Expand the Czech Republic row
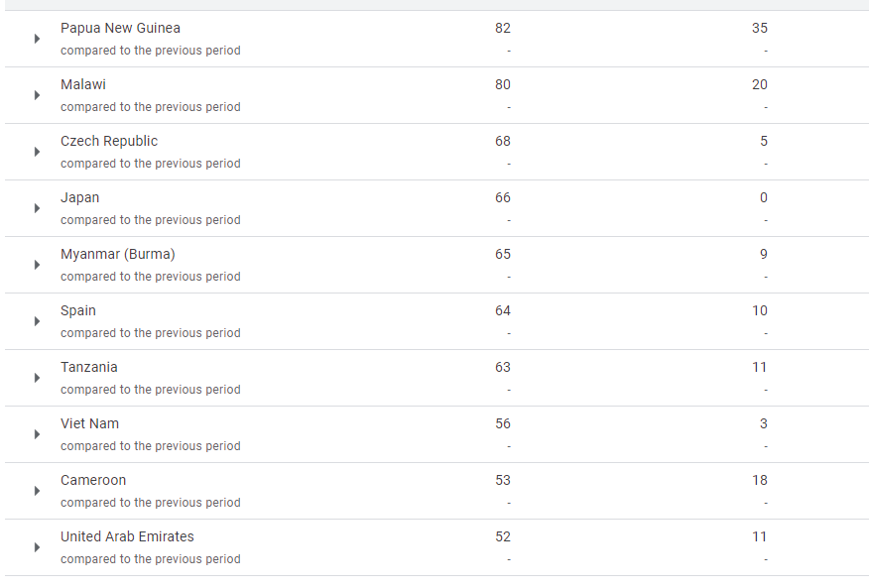The height and width of the screenshot is (588, 869). pos(37,152)
